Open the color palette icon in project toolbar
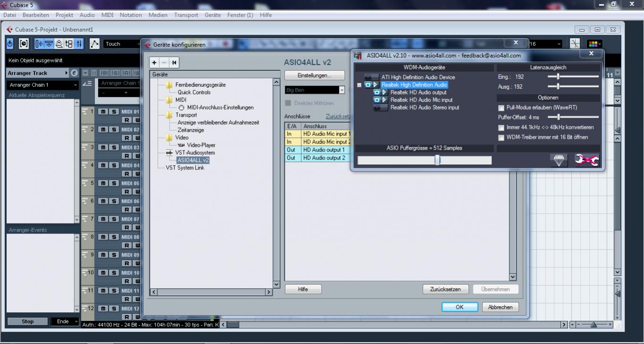644x344 pixels. point(592,43)
